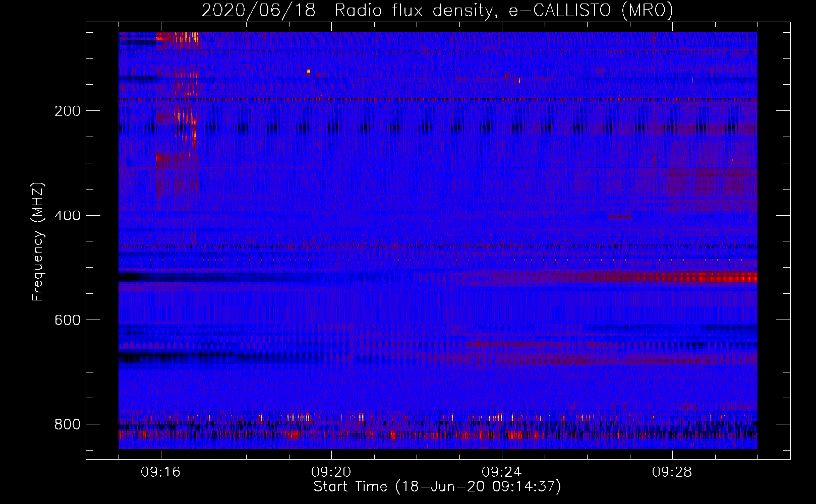The image size is (816, 504).
Task: Click the 800 frequency tick label
Action: (x=67, y=424)
